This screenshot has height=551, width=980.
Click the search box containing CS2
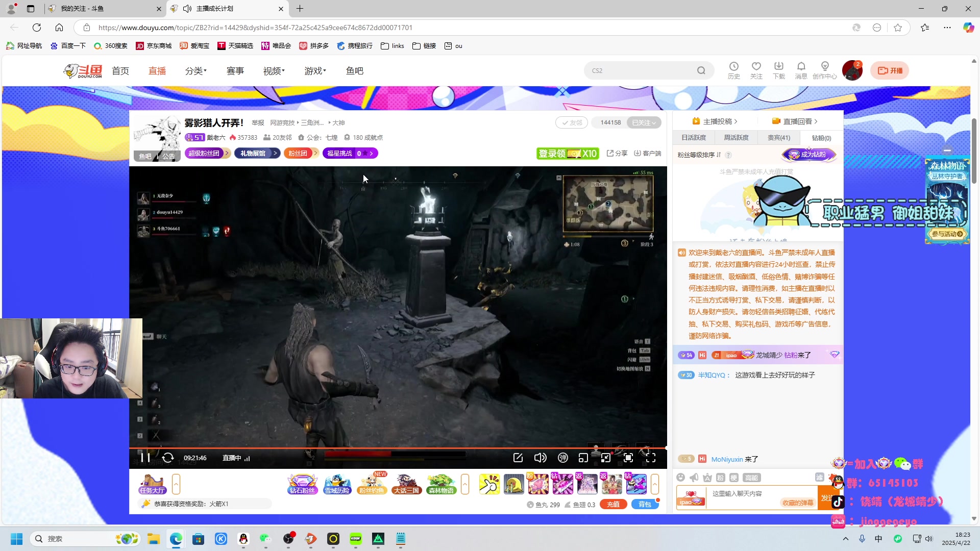(648, 70)
